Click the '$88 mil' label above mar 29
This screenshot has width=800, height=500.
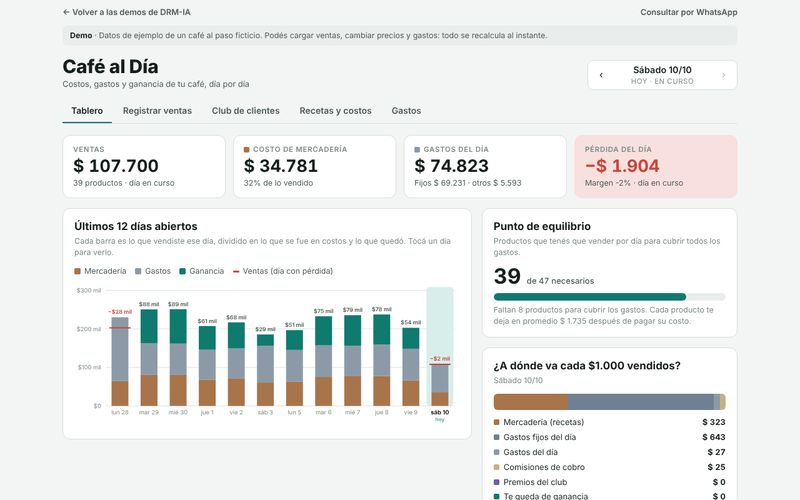pyautogui.click(x=149, y=304)
